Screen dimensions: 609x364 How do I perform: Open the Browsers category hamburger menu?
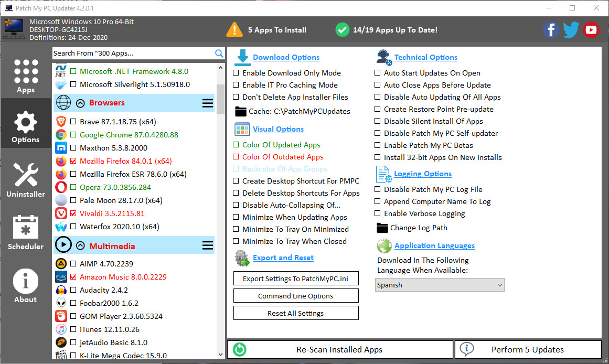208,103
